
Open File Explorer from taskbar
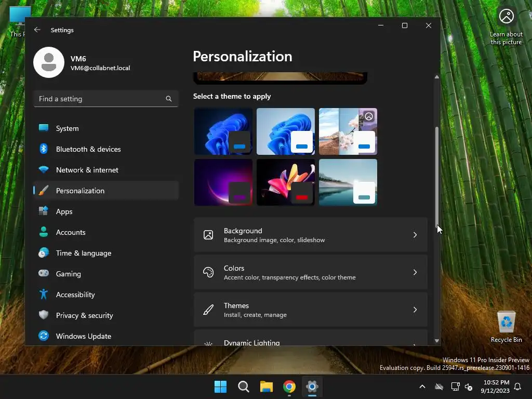tap(267, 387)
